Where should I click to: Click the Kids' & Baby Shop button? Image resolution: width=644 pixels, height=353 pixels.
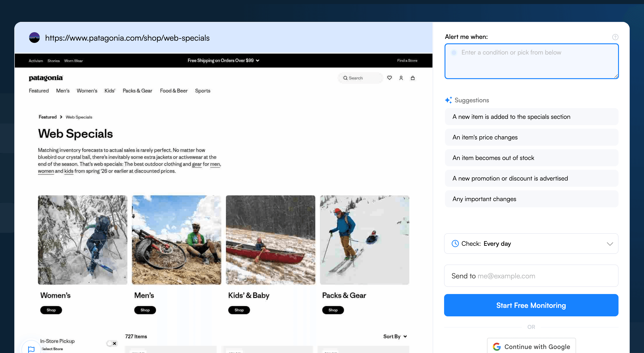pyautogui.click(x=239, y=310)
